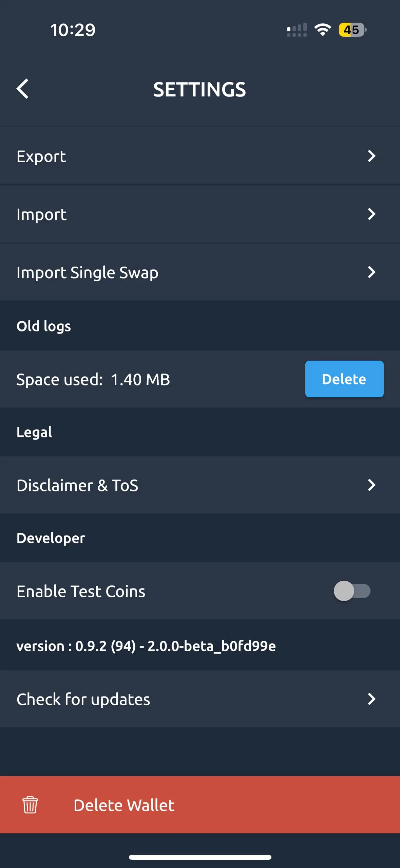This screenshot has width=400, height=868.
Task: Tap the Wi-Fi icon in the status bar
Action: click(x=323, y=30)
